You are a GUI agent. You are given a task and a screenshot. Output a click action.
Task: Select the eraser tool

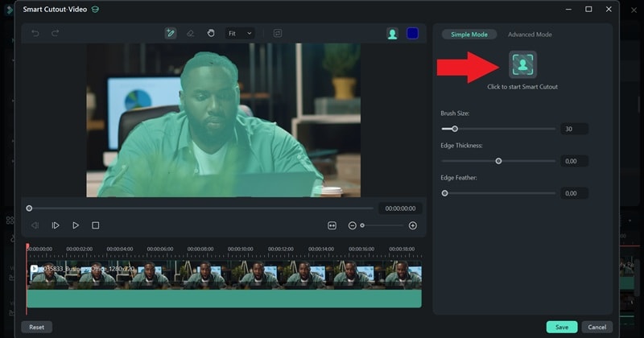pyautogui.click(x=190, y=33)
